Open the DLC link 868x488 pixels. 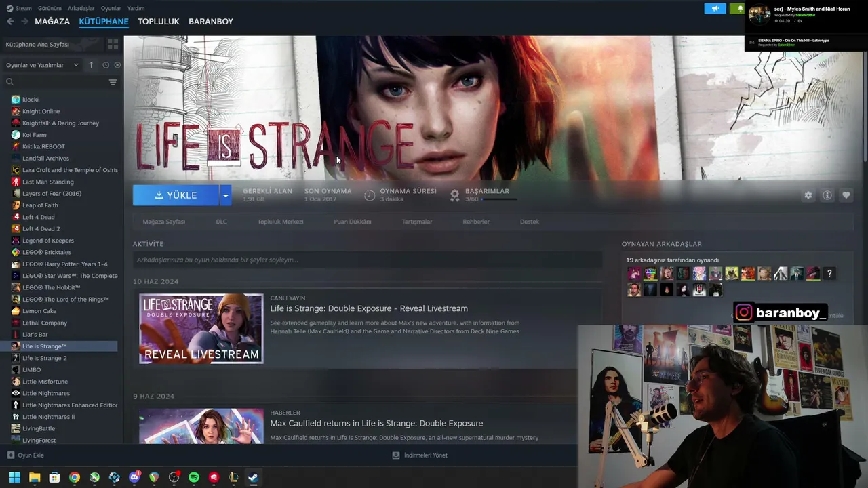(222, 222)
